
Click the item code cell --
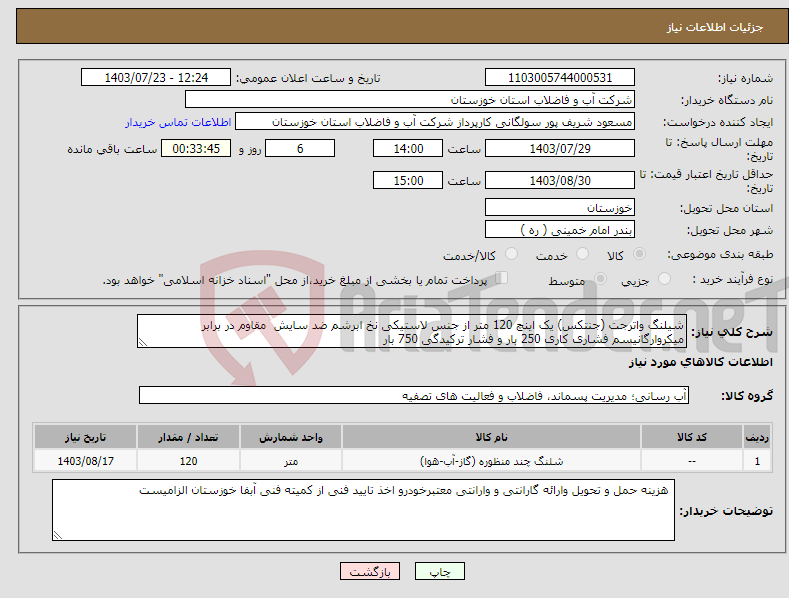[691, 461]
